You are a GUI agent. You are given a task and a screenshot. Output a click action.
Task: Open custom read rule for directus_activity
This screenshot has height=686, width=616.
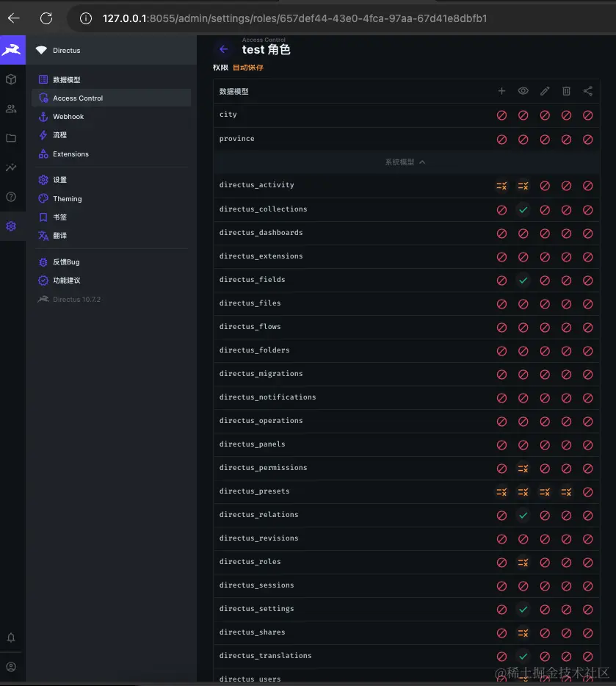[x=523, y=186]
